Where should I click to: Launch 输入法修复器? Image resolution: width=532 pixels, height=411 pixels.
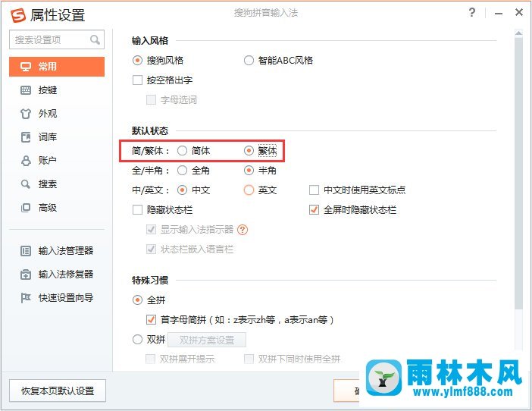(57, 275)
